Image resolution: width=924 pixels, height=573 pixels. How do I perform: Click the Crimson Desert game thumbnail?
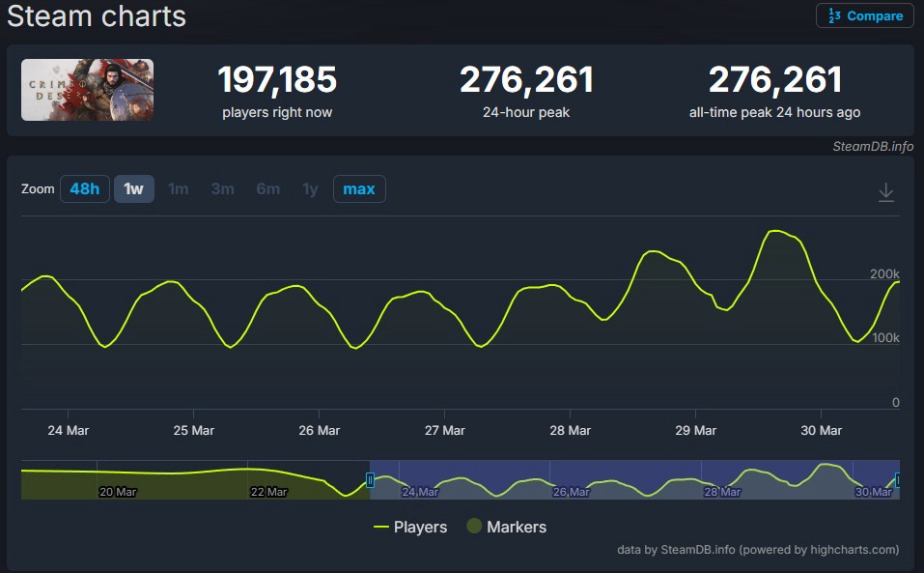[x=87, y=90]
